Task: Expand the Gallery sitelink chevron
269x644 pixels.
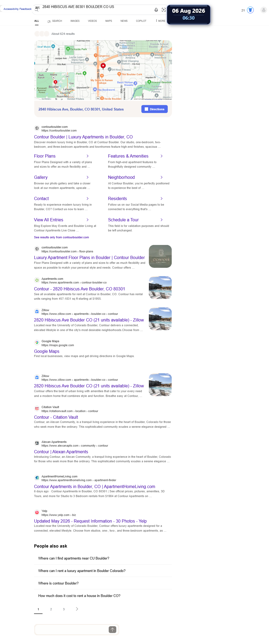Action: pyautogui.click(x=87, y=177)
